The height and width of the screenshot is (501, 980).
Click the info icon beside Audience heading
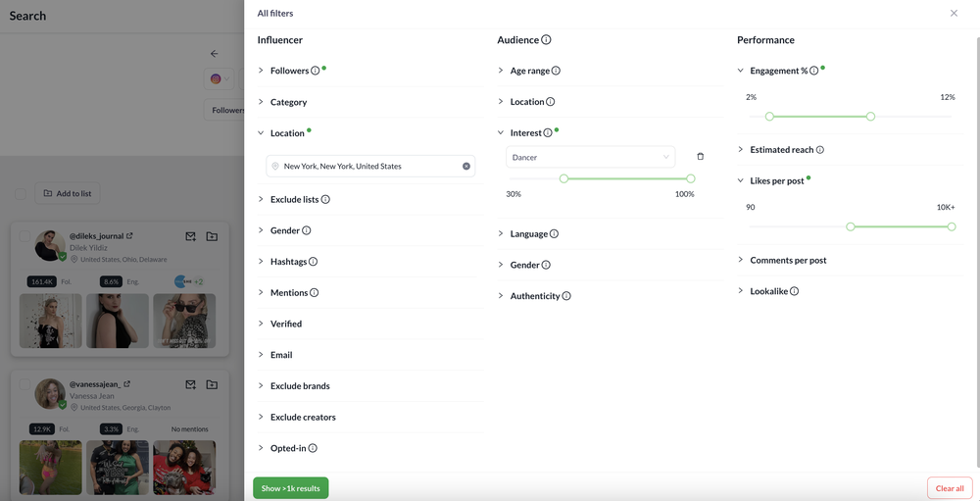pos(546,40)
